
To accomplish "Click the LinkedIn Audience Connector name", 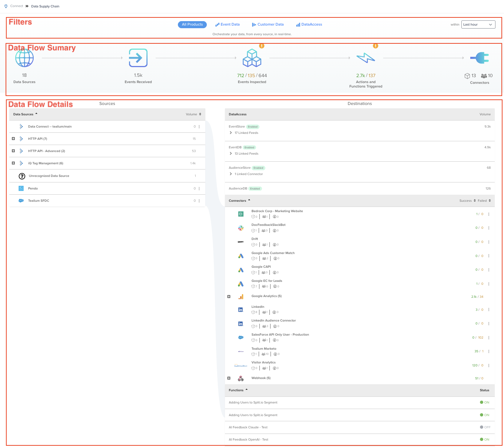I will pos(273,320).
